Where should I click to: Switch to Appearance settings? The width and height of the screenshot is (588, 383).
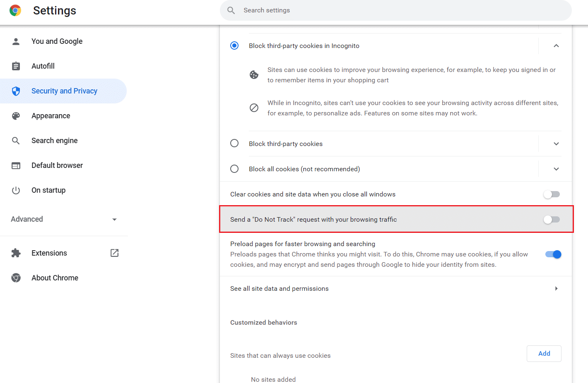51,116
